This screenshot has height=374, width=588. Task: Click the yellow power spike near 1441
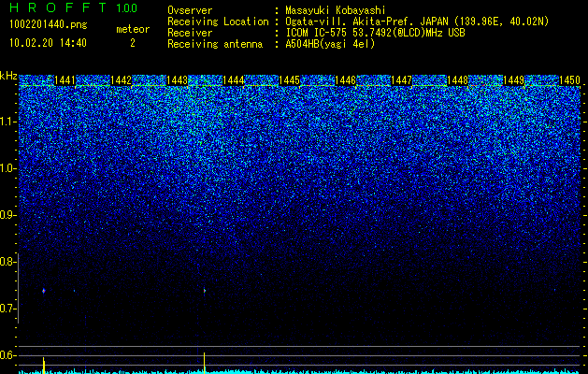(44, 365)
